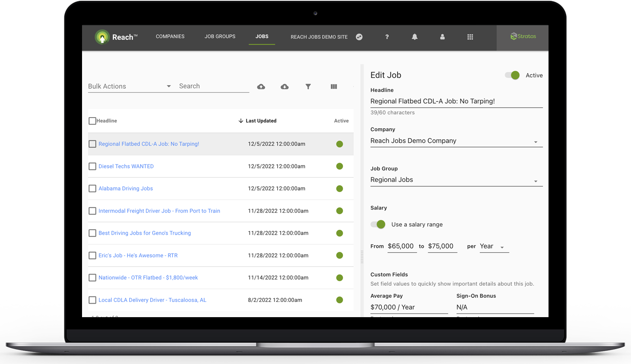The width and height of the screenshot is (631, 364).
Task: Go to the Job Groups tab
Action: click(x=220, y=36)
